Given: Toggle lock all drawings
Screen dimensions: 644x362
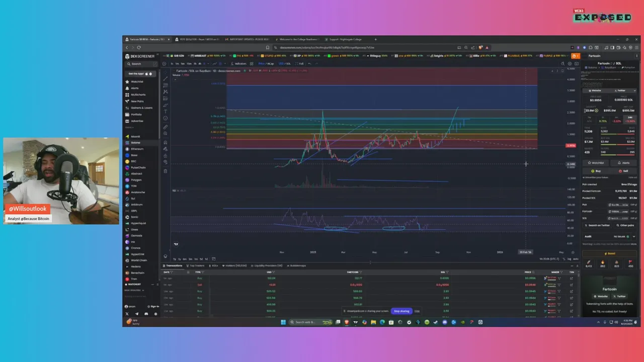Looking at the screenshot, I should pyautogui.click(x=166, y=156).
